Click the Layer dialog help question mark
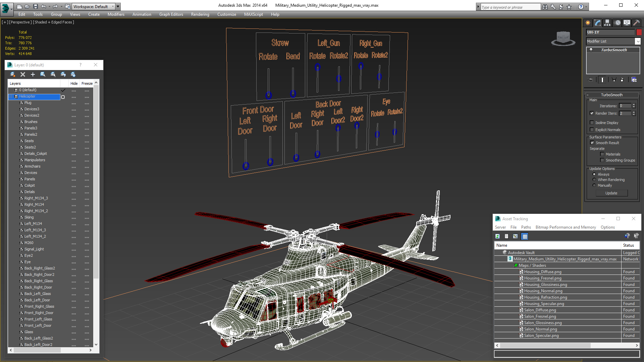644x362 pixels. click(80, 65)
